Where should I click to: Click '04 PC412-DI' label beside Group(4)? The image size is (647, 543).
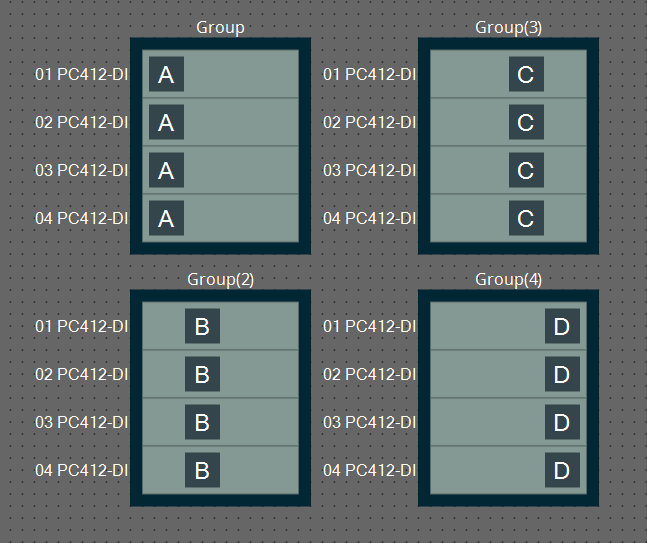[369, 470]
